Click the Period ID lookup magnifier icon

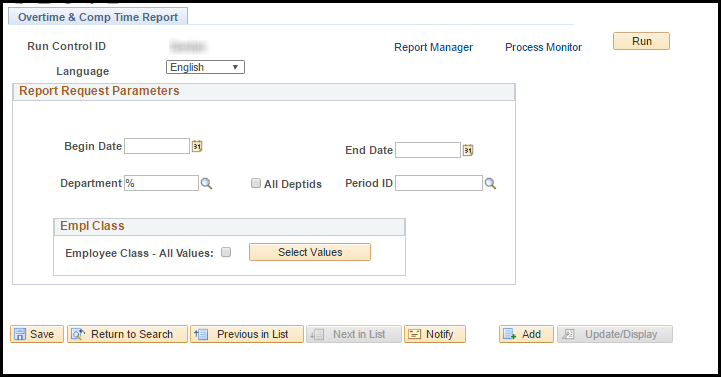491,183
